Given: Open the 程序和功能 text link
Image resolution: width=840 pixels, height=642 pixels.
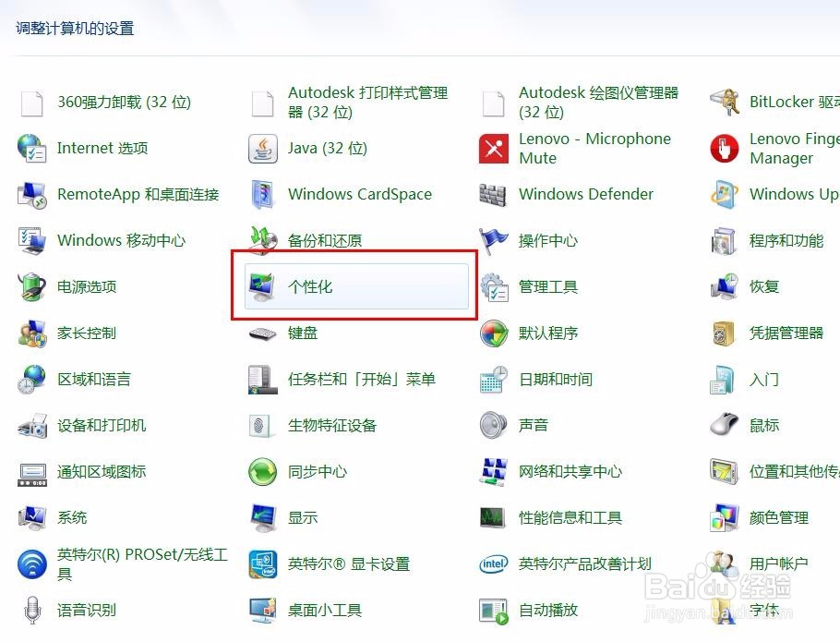Looking at the screenshot, I should [x=786, y=240].
